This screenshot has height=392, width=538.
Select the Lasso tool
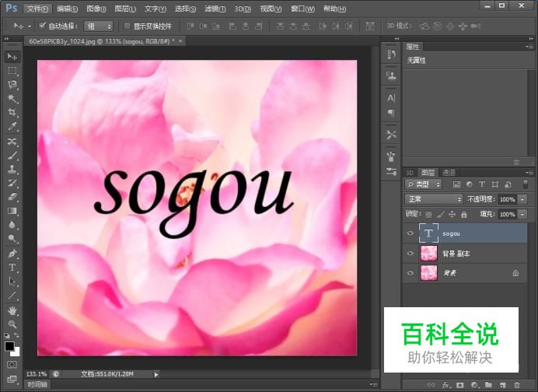[x=12, y=85]
